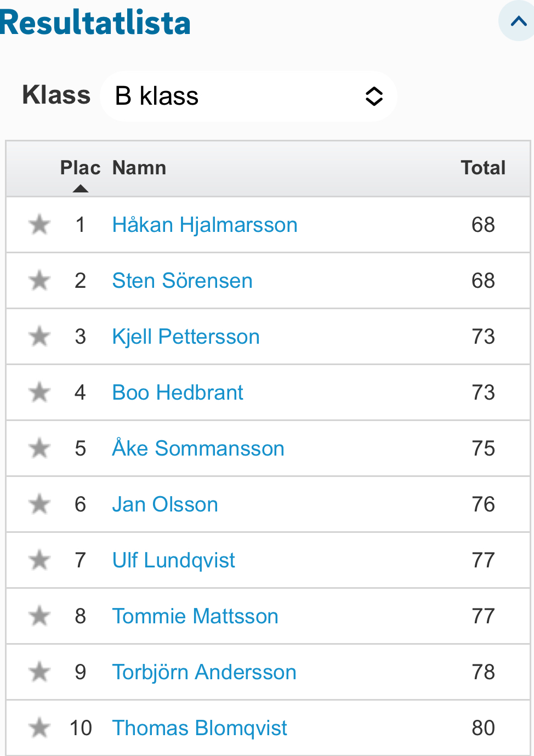
Task: Favorite Tommie Mattsson with the star
Action: [39, 616]
